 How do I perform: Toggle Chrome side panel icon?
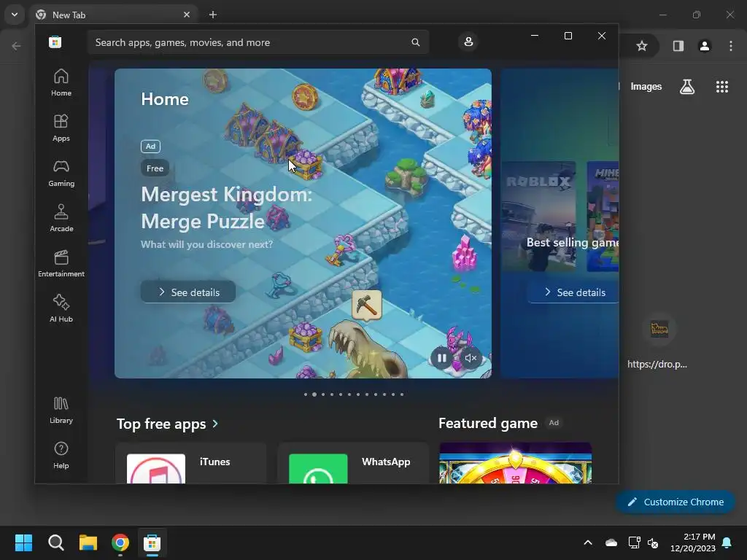(678, 46)
